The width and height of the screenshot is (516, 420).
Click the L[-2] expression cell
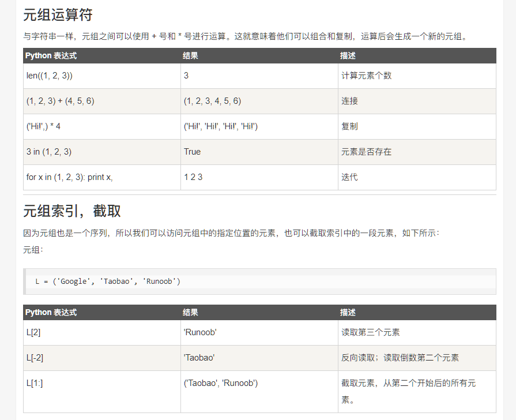point(35,358)
